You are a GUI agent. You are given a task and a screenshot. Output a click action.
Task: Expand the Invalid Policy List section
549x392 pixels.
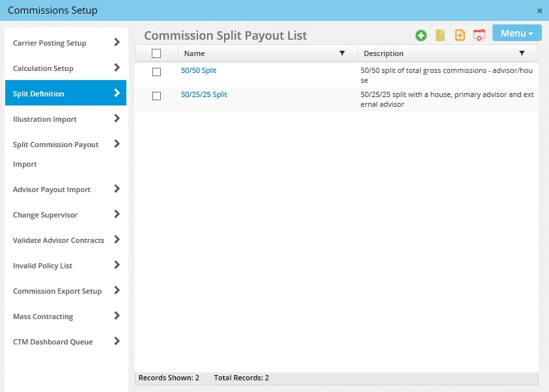coord(65,266)
